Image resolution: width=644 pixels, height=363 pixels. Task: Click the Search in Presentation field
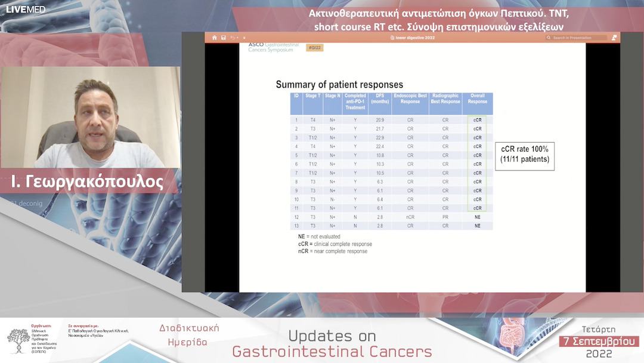click(576, 38)
